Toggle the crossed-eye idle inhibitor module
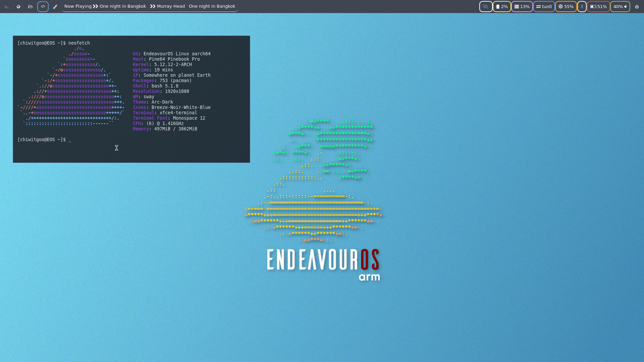Screen dimensions: 644x362 pyautogui.click(x=486, y=7)
